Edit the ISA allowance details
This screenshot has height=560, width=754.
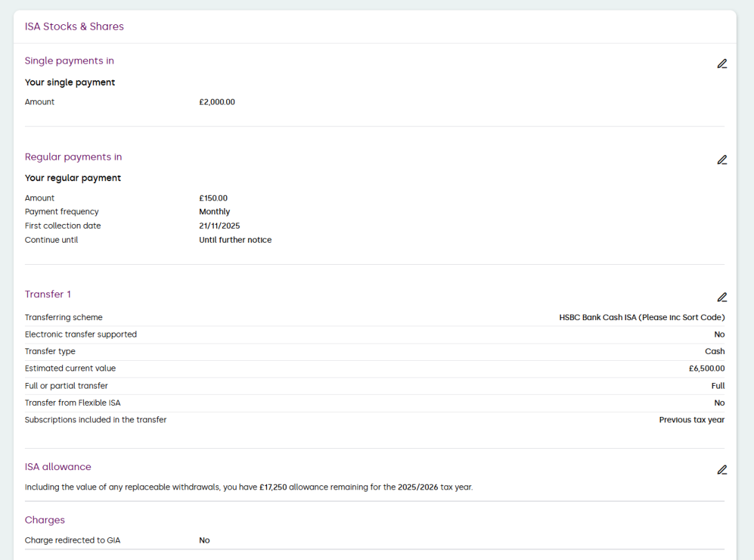click(x=721, y=469)
